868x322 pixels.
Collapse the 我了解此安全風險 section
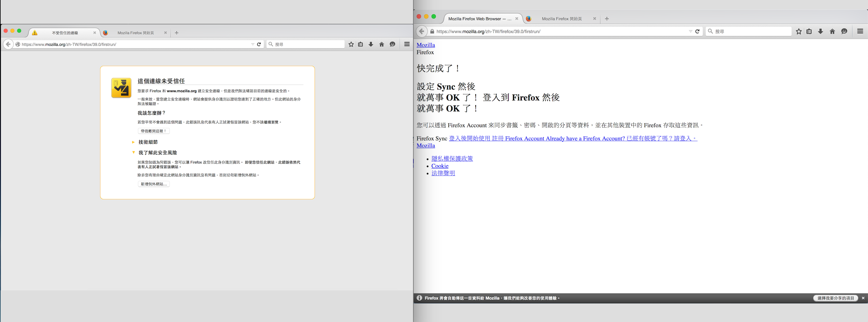[157, 153]
